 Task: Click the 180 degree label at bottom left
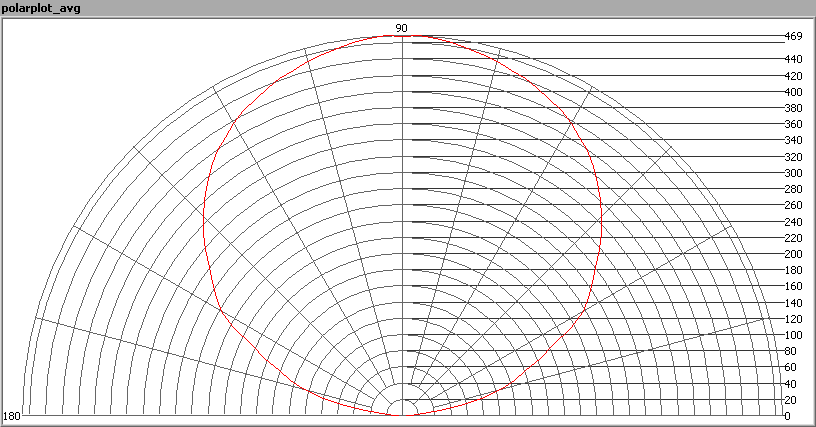[12, 416]
